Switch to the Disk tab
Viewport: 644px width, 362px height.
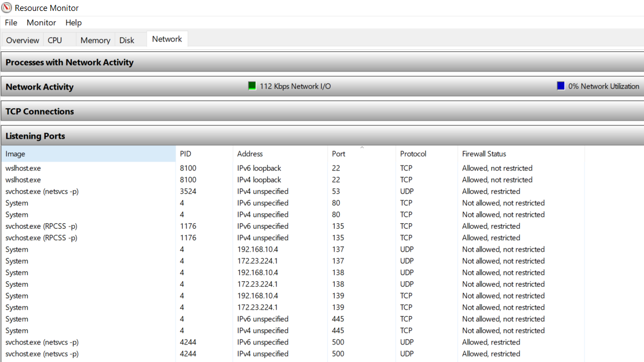pyautogui.click(x=127, y=39)
